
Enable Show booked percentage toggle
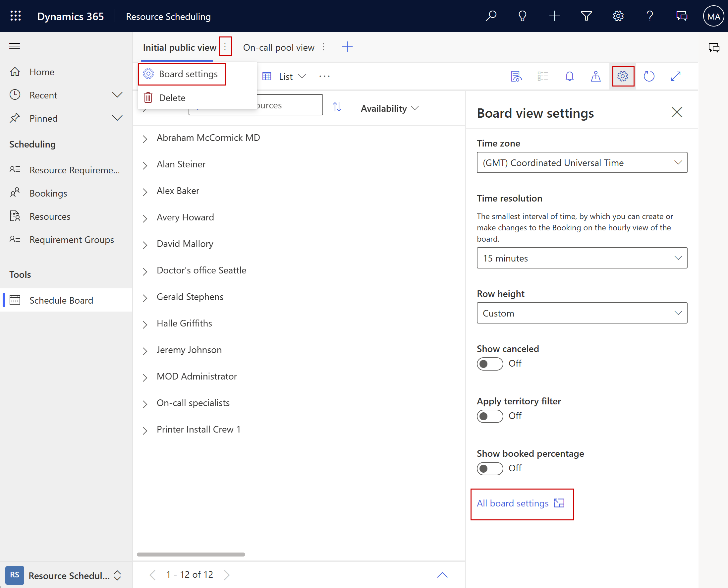click(x=489, y=468)
